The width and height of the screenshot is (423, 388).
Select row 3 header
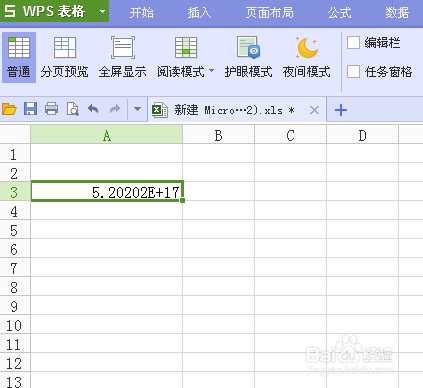click(x=15, y=191)
